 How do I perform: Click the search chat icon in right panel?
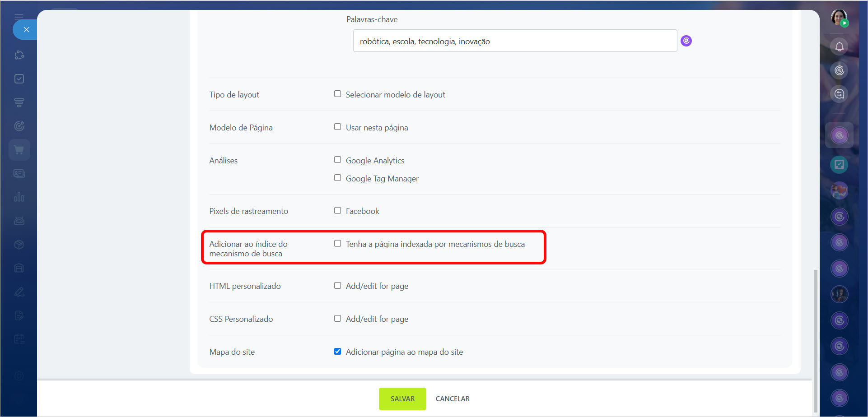[x=839, y=94]
